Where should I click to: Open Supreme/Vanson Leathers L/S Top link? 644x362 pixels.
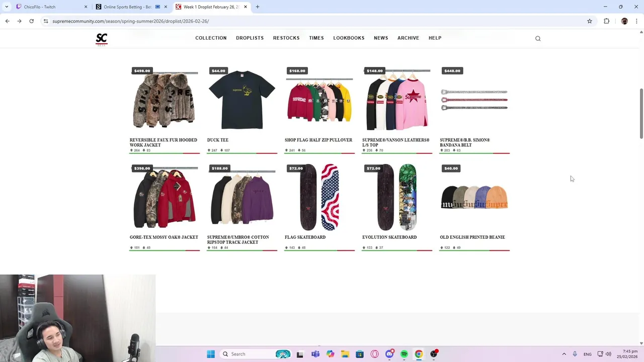click(x=396, y=143)
